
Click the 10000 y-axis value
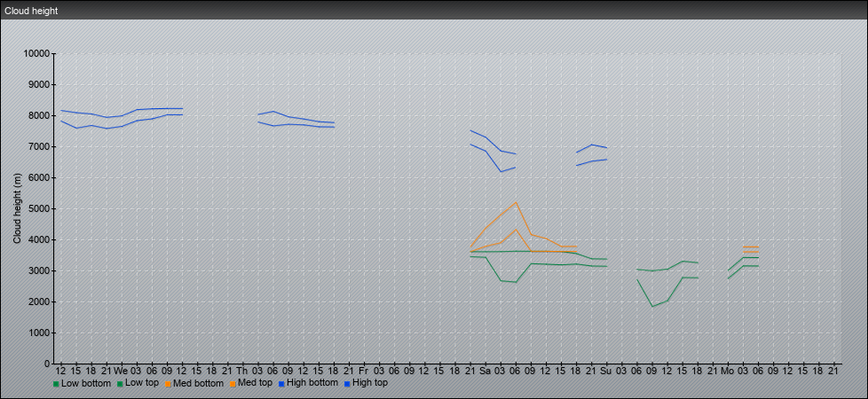click(x=36, y=54)
